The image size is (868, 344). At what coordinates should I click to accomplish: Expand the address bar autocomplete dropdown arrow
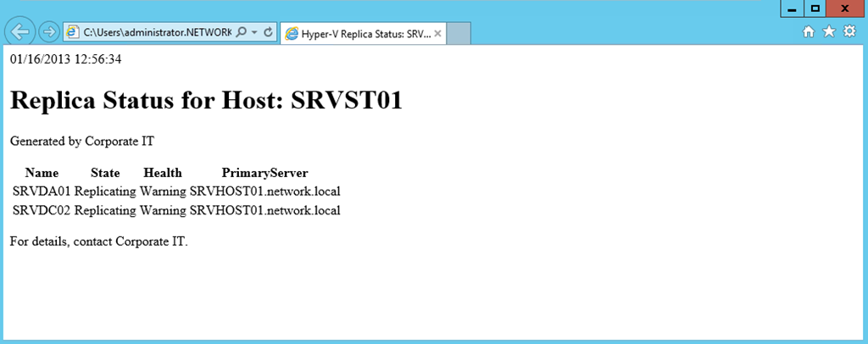click(x=254, y=32)
